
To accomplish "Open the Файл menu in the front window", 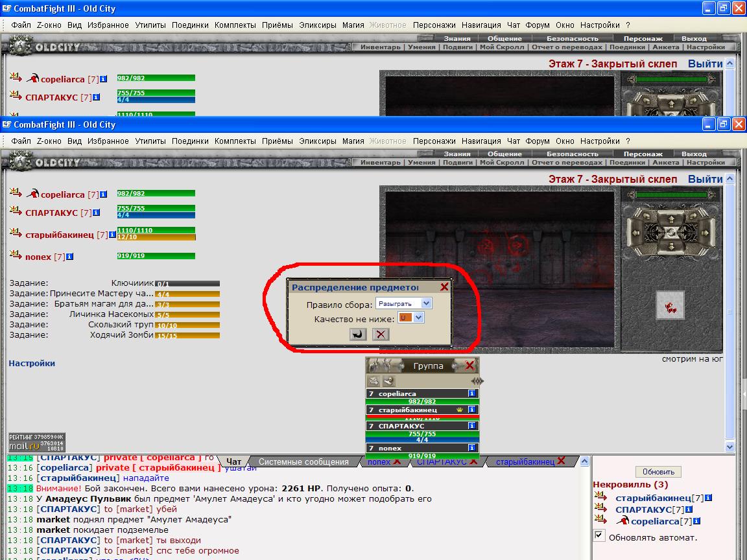I will pyautogui.click(x=21, y=141).
